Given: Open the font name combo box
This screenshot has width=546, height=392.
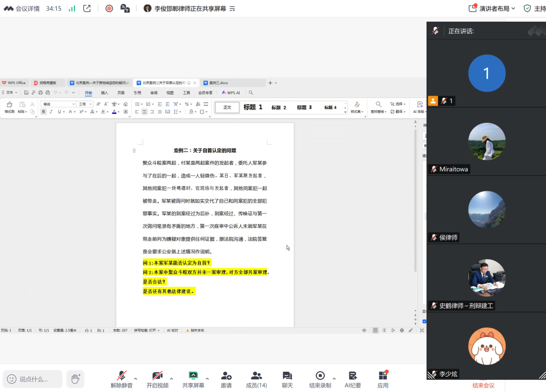Looking at the screenshot, I should (x=58, y=104).
